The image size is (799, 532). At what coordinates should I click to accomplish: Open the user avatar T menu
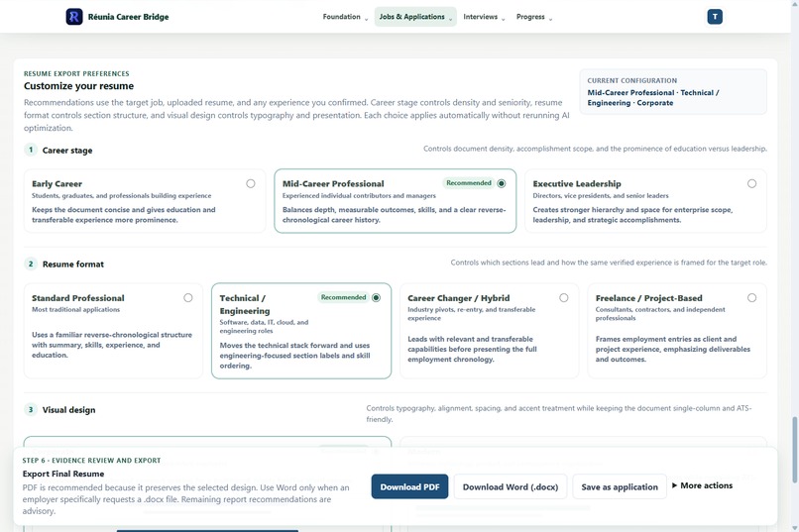(715, 17)
